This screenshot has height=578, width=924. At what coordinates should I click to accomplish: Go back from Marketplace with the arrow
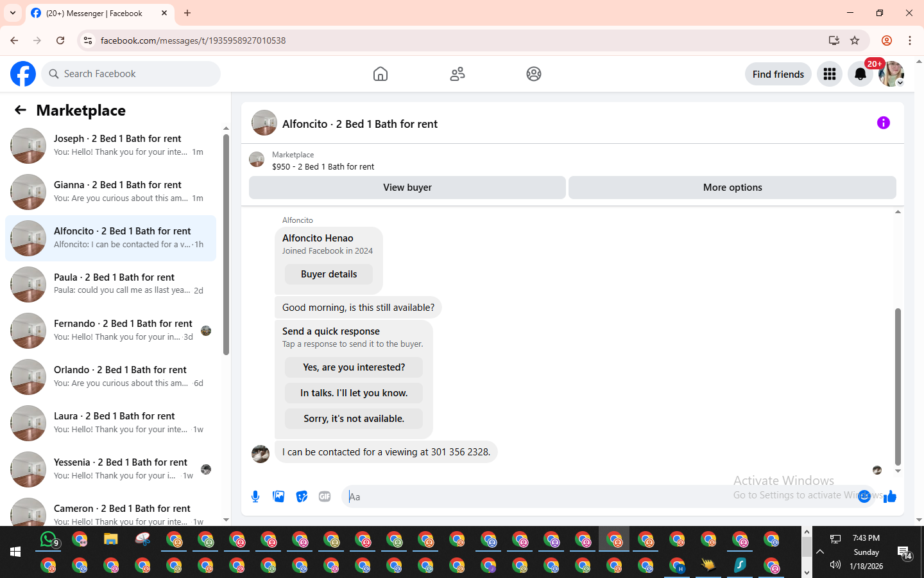click(21, 110)
